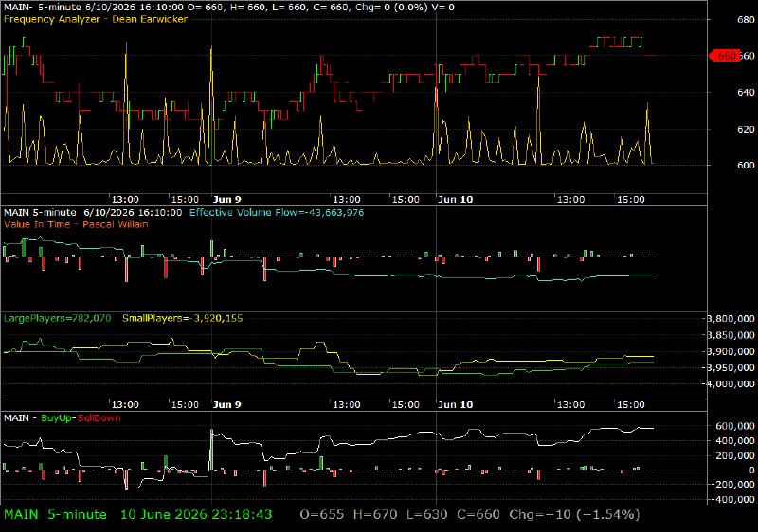
Task: Click the 3,900,000 axis value
Action: [x=731, y=351]
